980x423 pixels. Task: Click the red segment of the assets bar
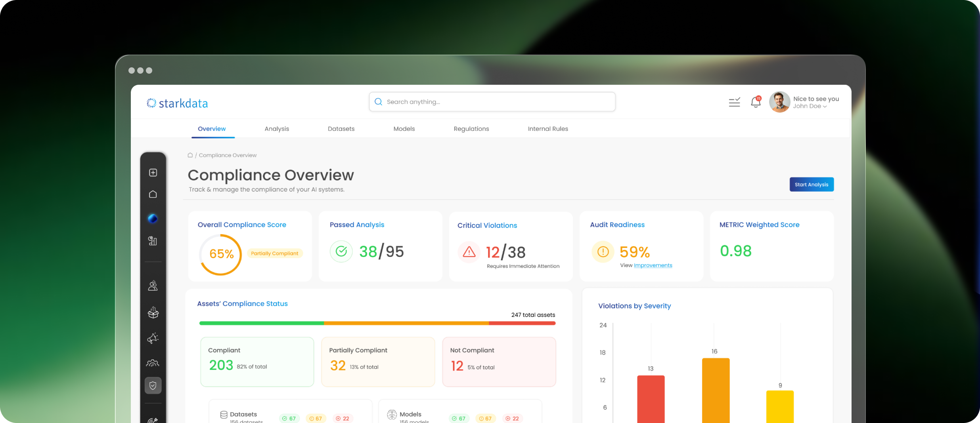[x=522, y=323]
